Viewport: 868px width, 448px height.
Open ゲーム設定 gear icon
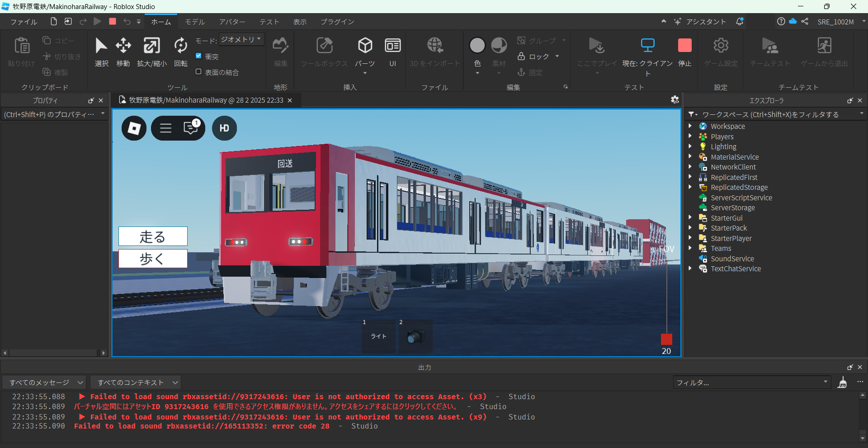tap(721, 45)
